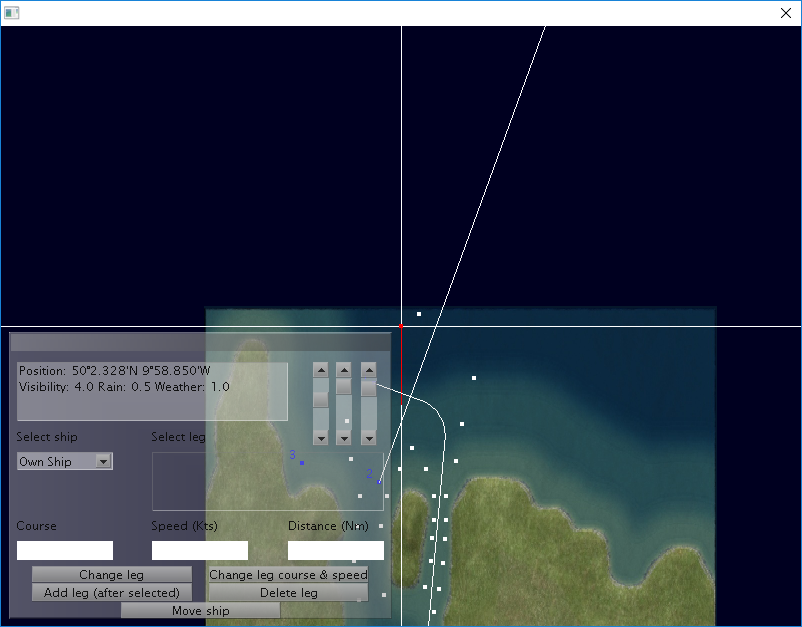Image resolution: width=802 pixels, height=627 pixels.
Task: Click up arrow of second slider
Action: 344,370
